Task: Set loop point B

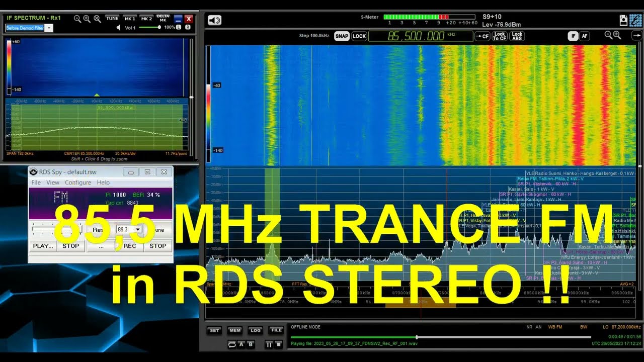Action: click(251, 344)
